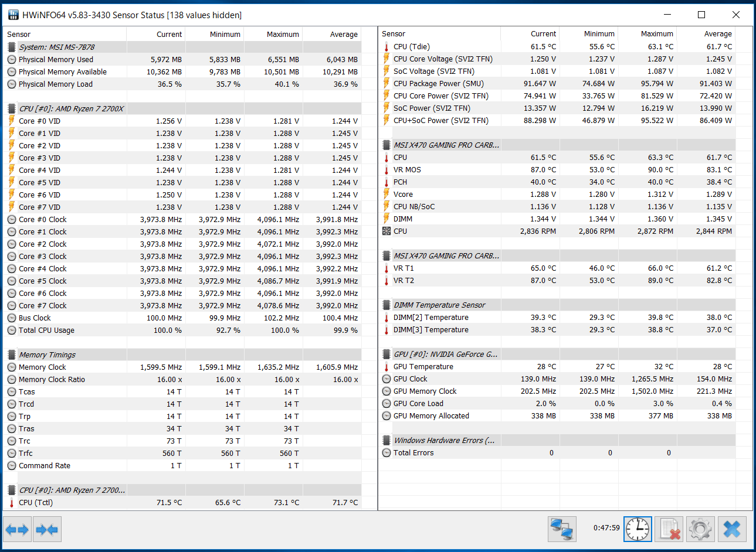Image resolution: width=756 pixels, height=552 pixels.
Task: Click the Memory Clock gauge icon
Action: point(12,367)
